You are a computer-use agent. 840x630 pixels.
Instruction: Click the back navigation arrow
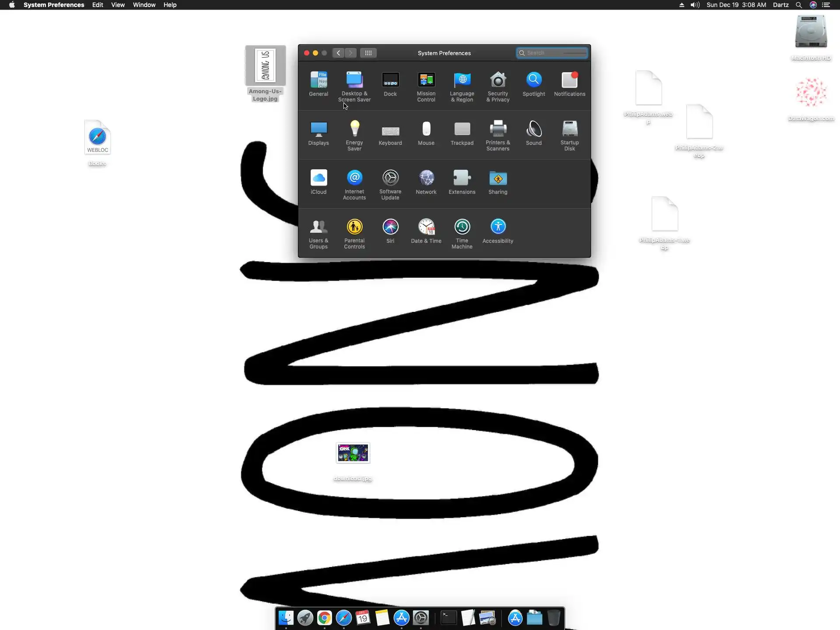(338, 53)
